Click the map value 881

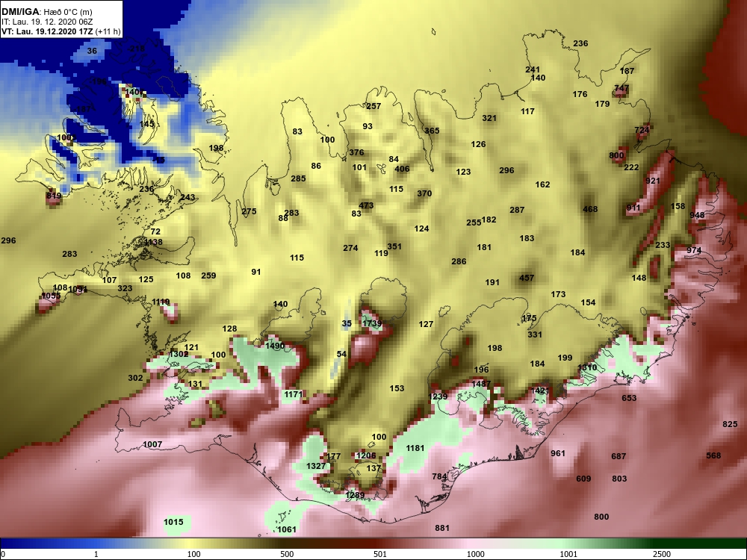pyautogui.click(x=442, y=528)
